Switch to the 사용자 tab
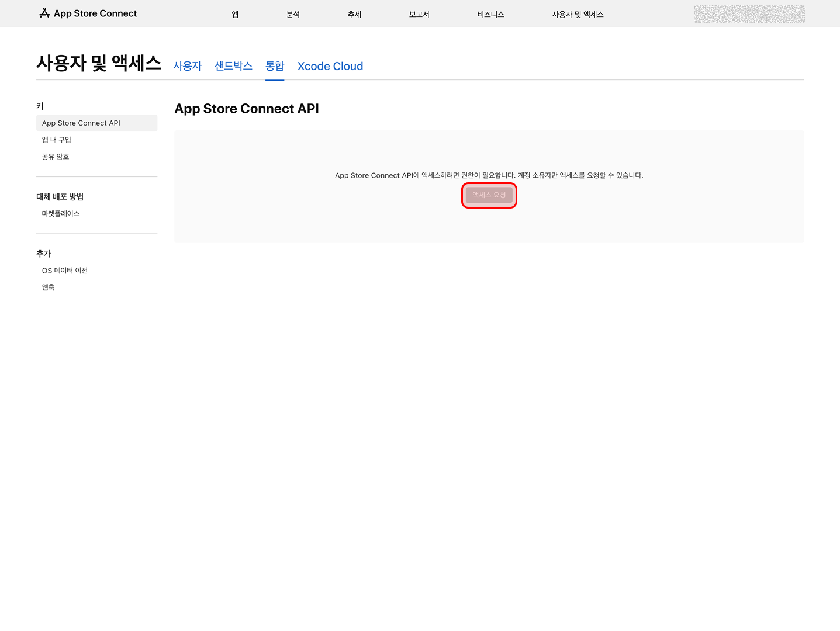This screenshot has height=631, width=840. pos(187,66)
